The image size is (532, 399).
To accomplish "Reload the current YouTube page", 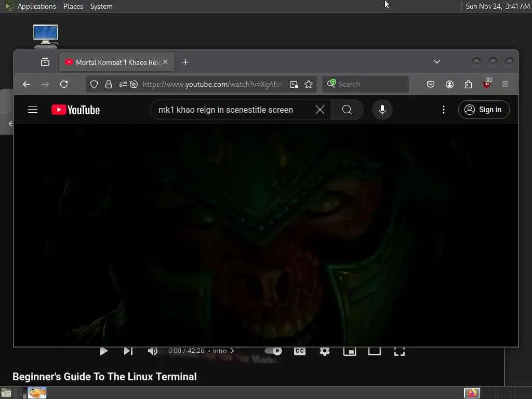I will click(x=64, y=84).
